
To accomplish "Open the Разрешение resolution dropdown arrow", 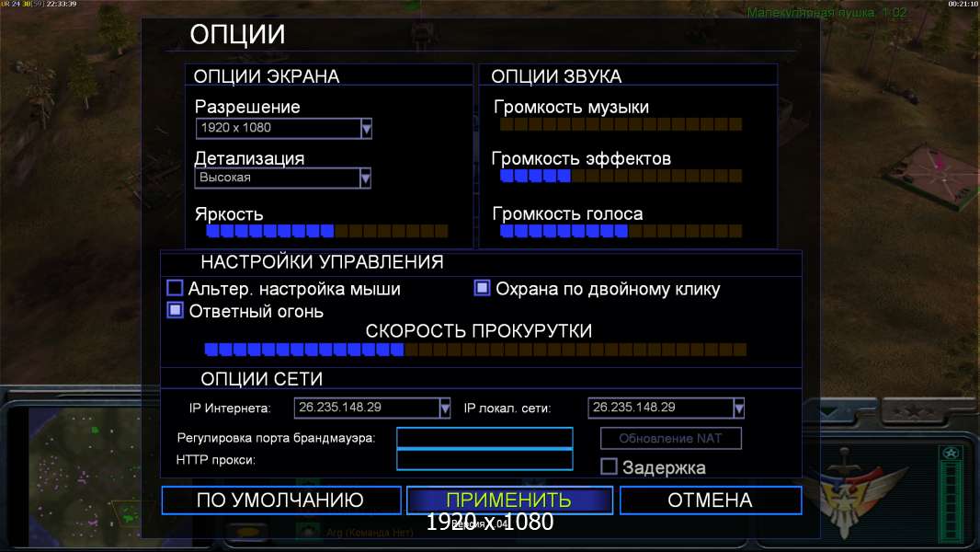I will (x=366, y=129).
